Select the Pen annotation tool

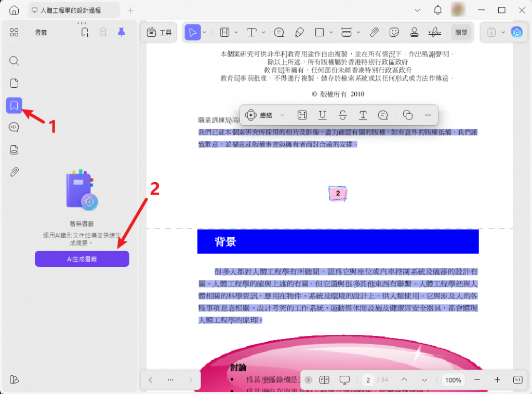[x=300, y=32]
